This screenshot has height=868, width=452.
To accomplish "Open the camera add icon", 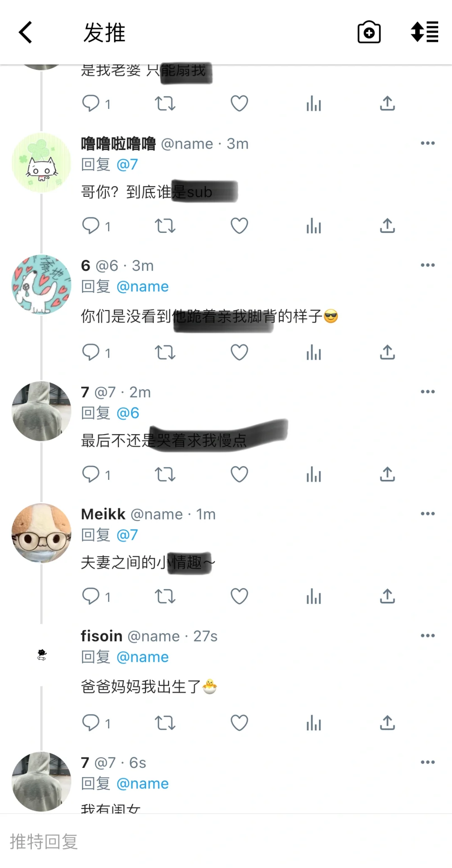I will pos(369,32).
